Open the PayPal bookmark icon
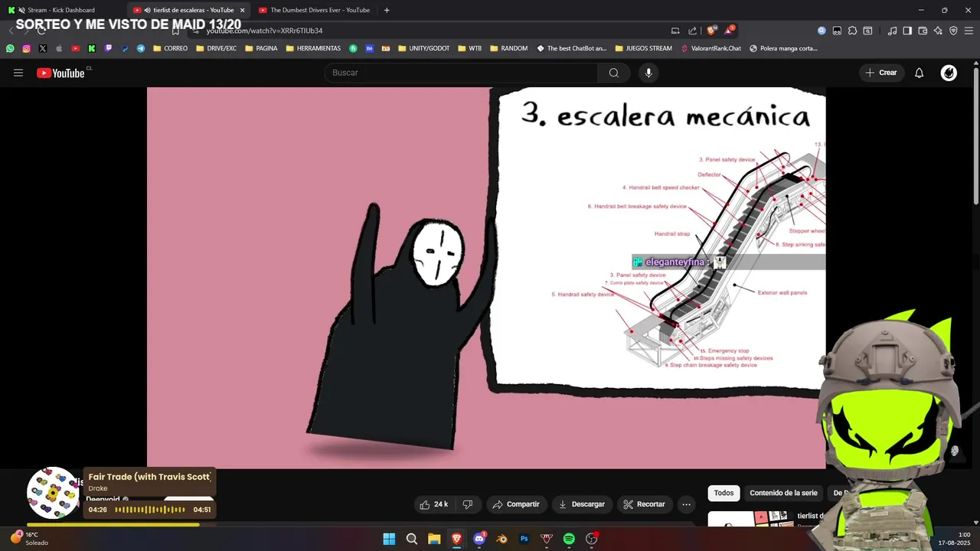980x551 pixels. pos(125,48)
